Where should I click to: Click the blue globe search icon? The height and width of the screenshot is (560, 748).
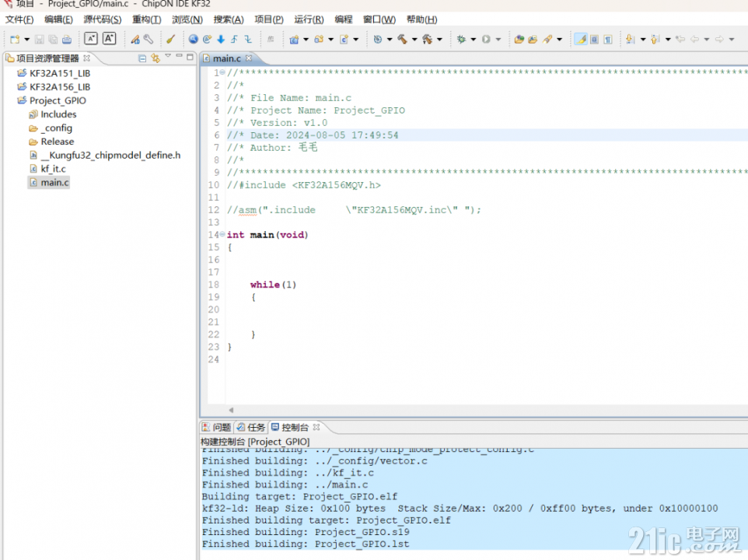point(193,39)
